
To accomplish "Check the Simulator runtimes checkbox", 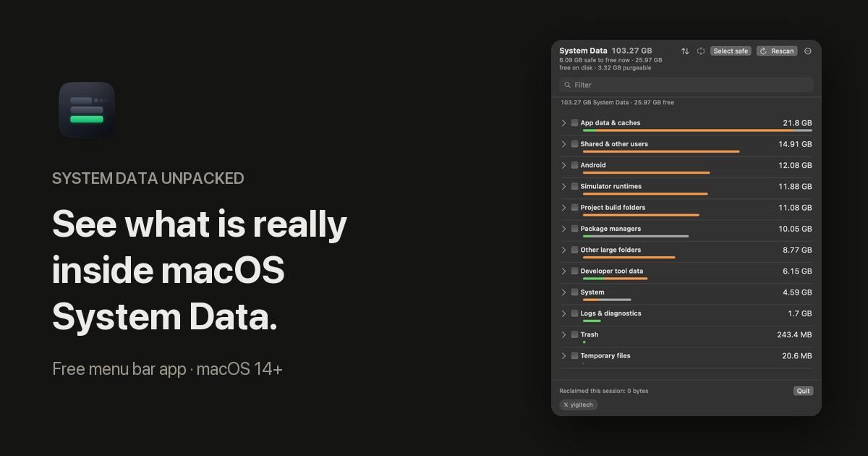I will [x=574, y=186].
